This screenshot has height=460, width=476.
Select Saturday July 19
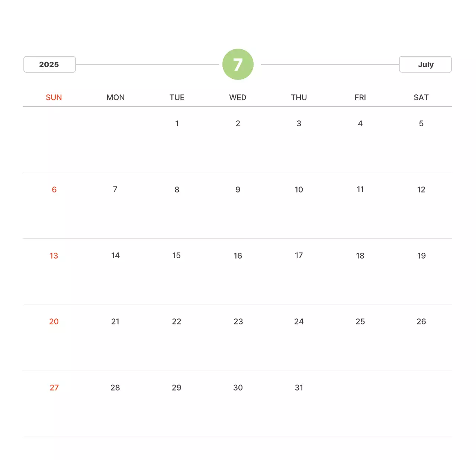coord(421,256)
